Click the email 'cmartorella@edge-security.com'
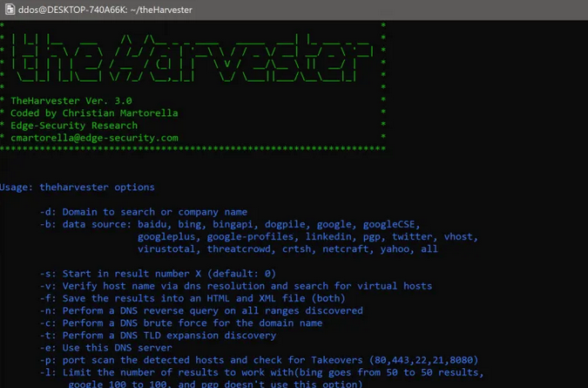 [x=94, y=138]
